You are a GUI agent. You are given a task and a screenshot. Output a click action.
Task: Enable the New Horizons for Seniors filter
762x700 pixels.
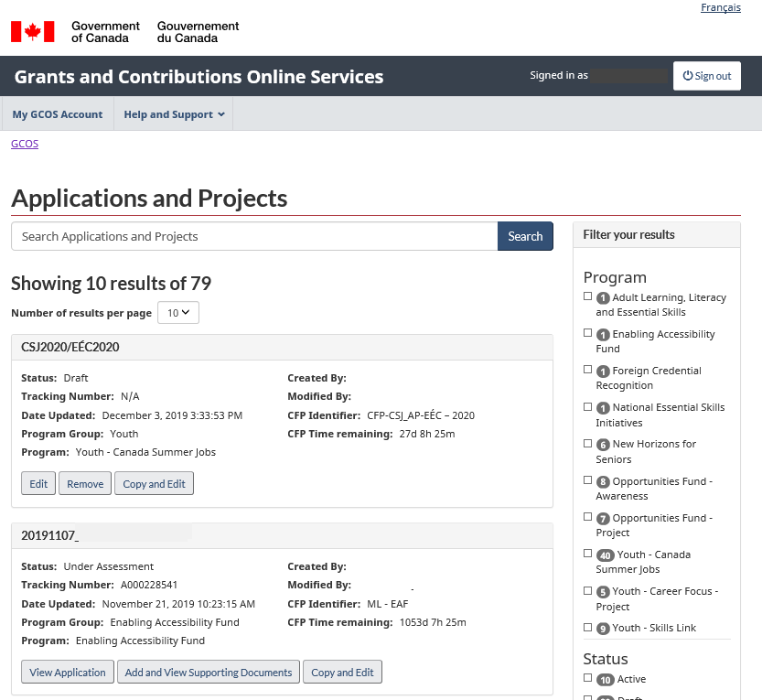(x=588, y=443)
